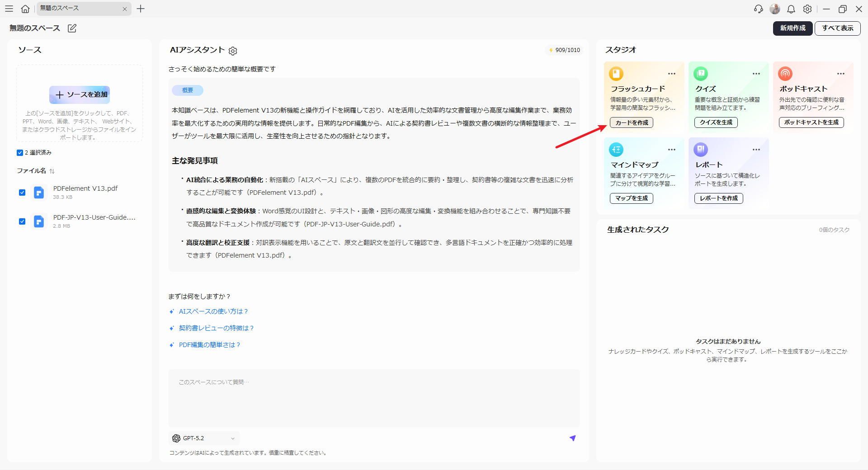Close the application window
The width and height of the screenshot is (868, 470).
(859, 9)
